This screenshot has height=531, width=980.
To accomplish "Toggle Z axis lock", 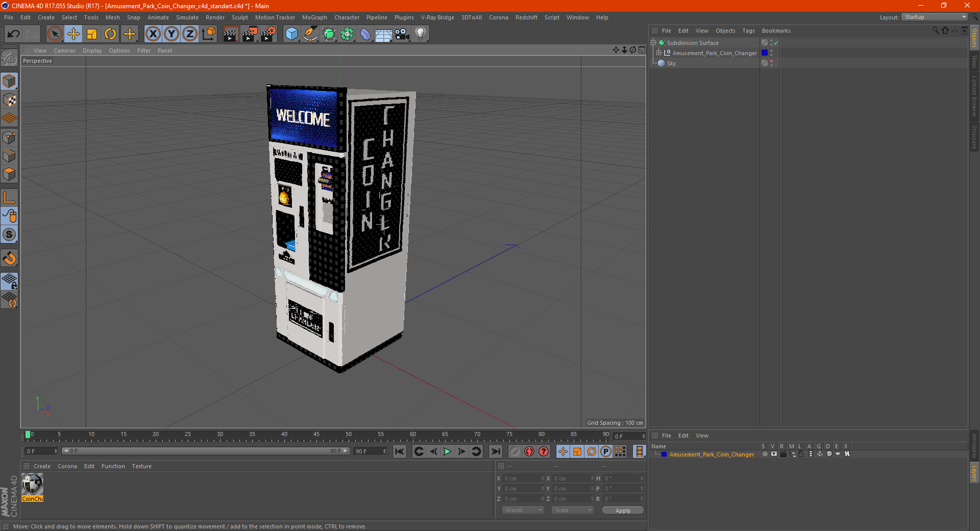I will [190, 34].
